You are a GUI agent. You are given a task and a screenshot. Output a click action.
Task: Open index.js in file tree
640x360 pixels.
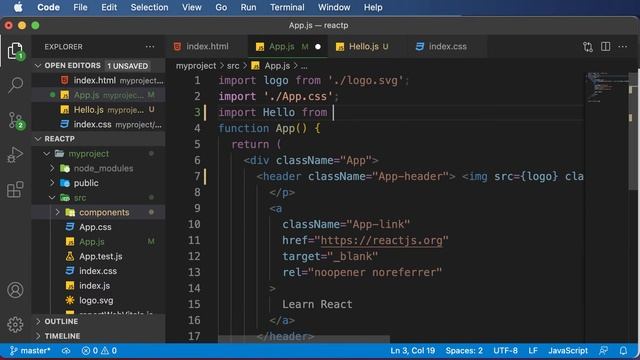[94, 286]
